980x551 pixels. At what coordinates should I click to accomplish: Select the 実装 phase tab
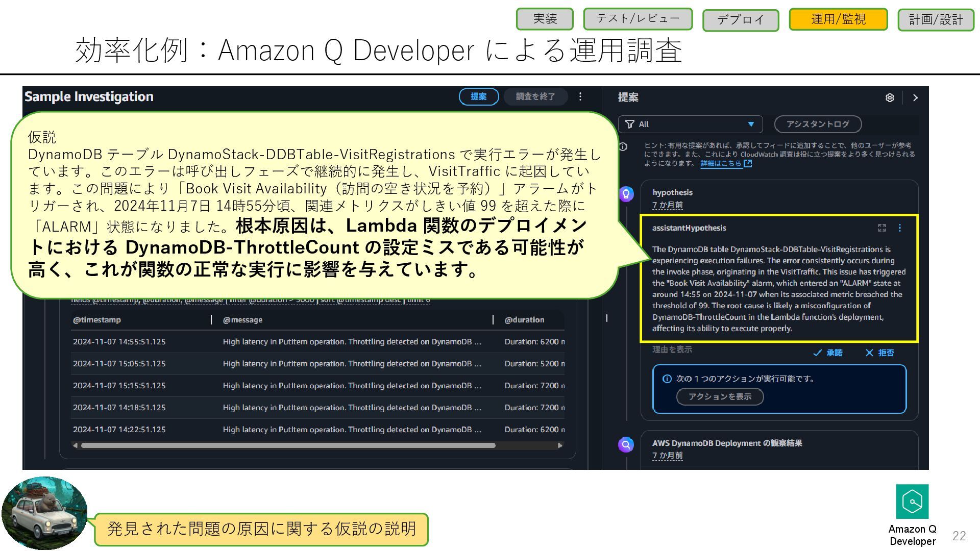tap(545, 19)
